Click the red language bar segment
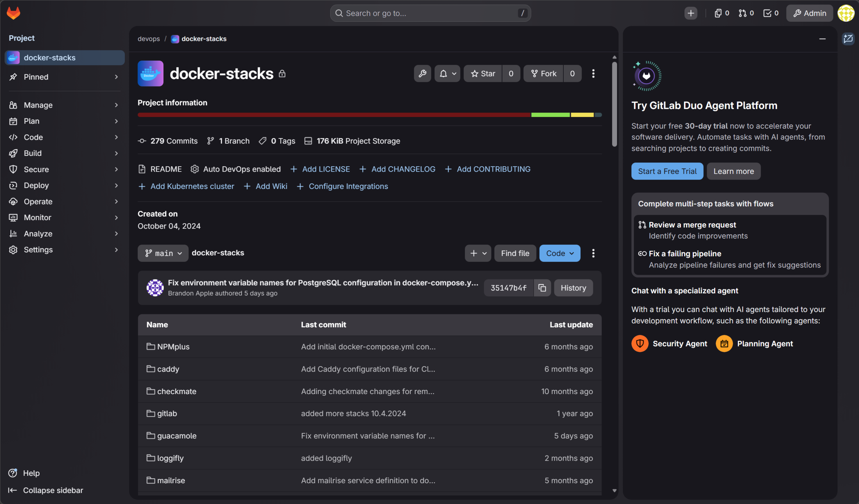Screen dimensions: 859x504 (x=334, y=115)
